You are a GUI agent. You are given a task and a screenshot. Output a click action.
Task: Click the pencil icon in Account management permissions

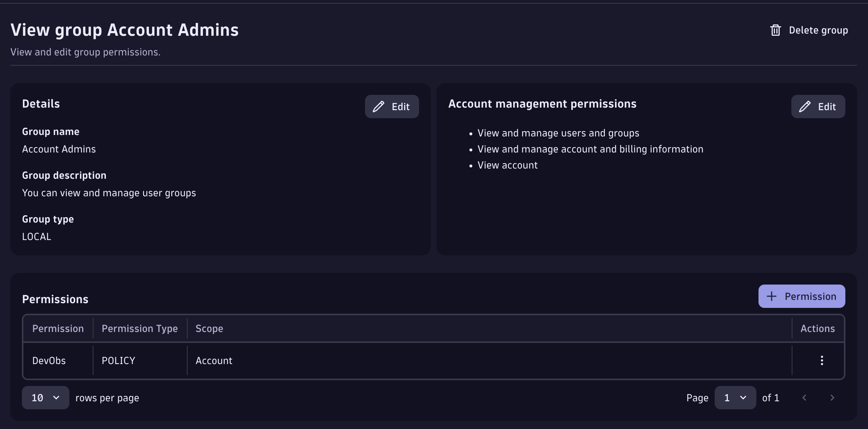[804, 107]
